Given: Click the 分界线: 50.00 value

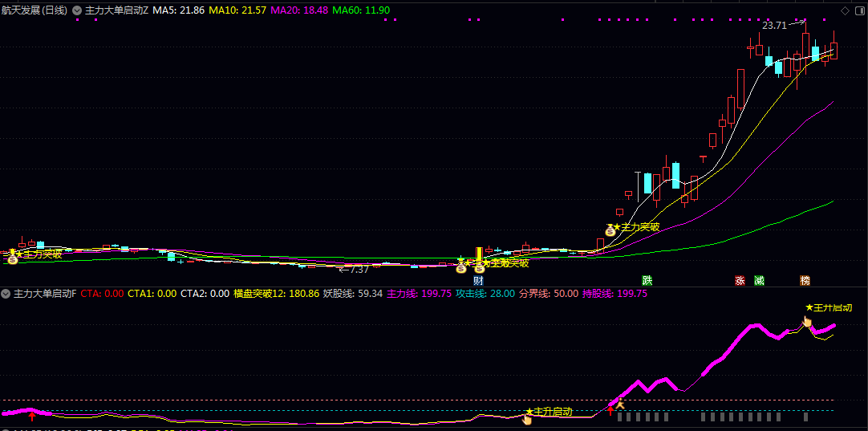Looking at the screenshot, I should click(x=549, y=293).
